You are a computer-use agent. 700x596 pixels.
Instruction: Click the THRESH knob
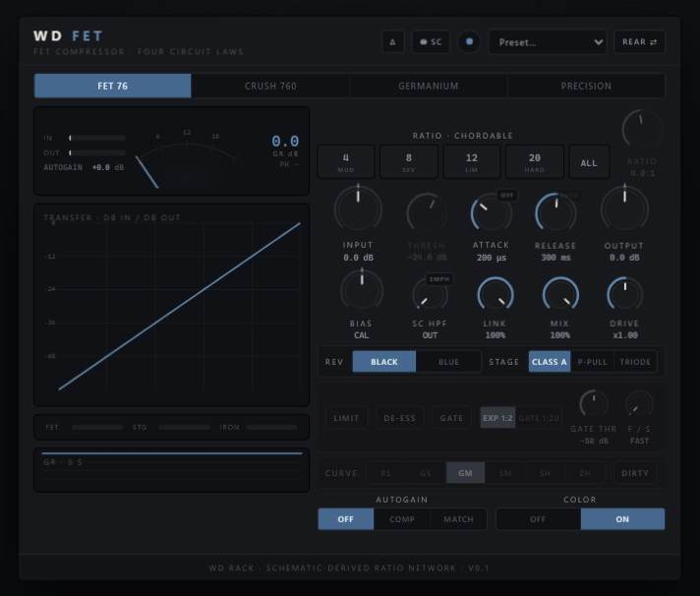[427, 212]
